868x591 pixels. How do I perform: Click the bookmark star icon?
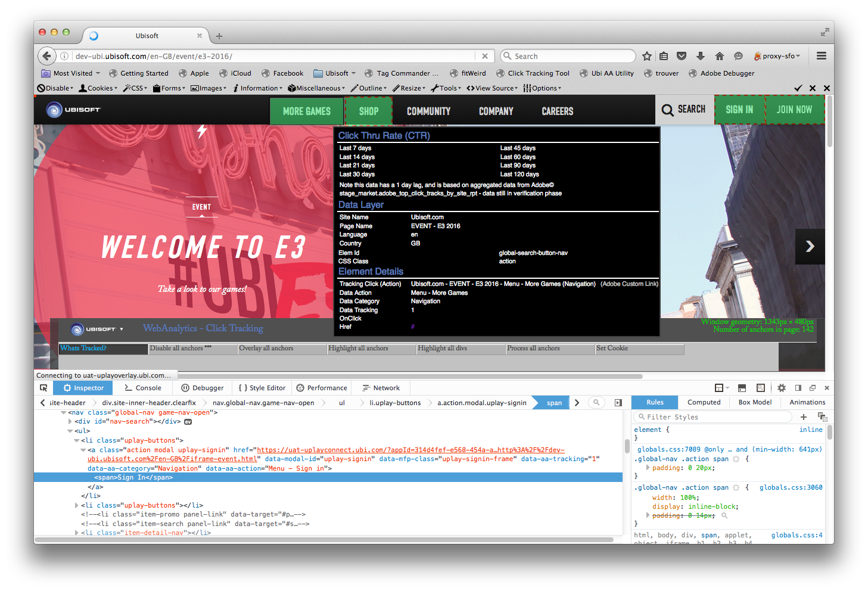pyautogui.click(x=647, y=56)
